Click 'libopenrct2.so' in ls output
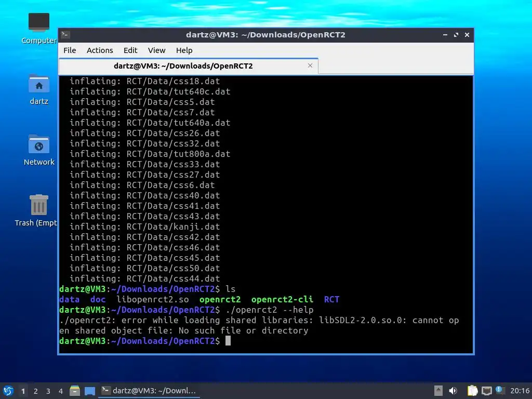 (153, 299)
